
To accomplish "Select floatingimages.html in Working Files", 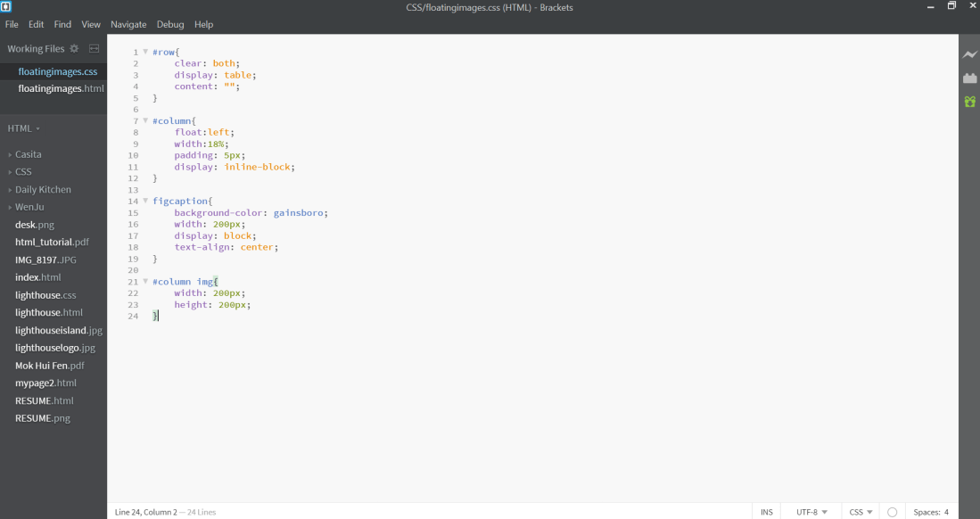I will 60,88.
